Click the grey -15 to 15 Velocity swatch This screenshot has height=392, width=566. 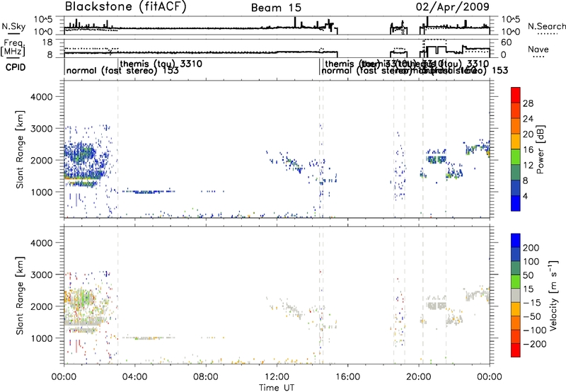516,295
